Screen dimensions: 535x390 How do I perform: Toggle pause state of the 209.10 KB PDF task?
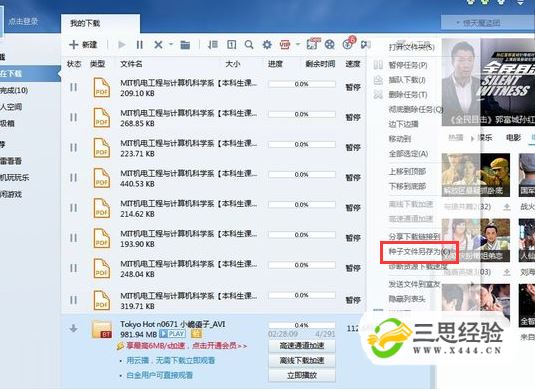point(73,87)
